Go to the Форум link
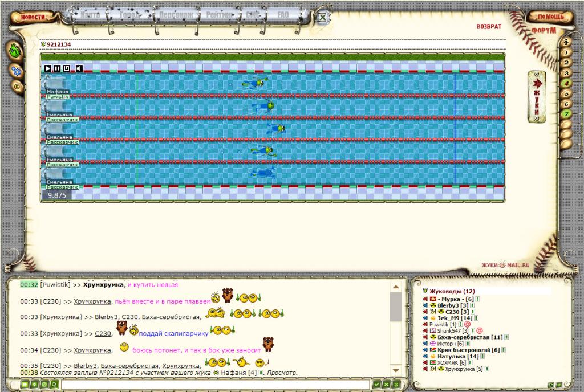This screenshot has width=584, height=392. tap(542, 31)
